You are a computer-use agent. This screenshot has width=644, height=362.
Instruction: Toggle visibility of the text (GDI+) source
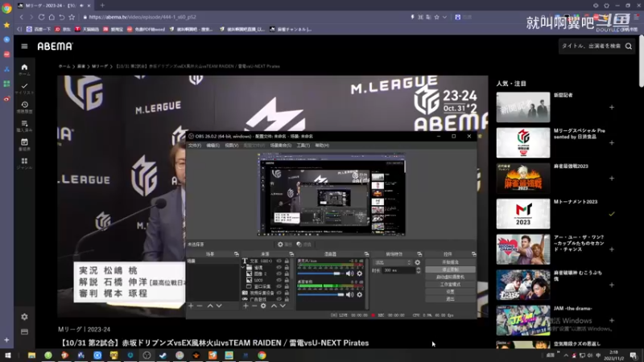click(279, 261)
